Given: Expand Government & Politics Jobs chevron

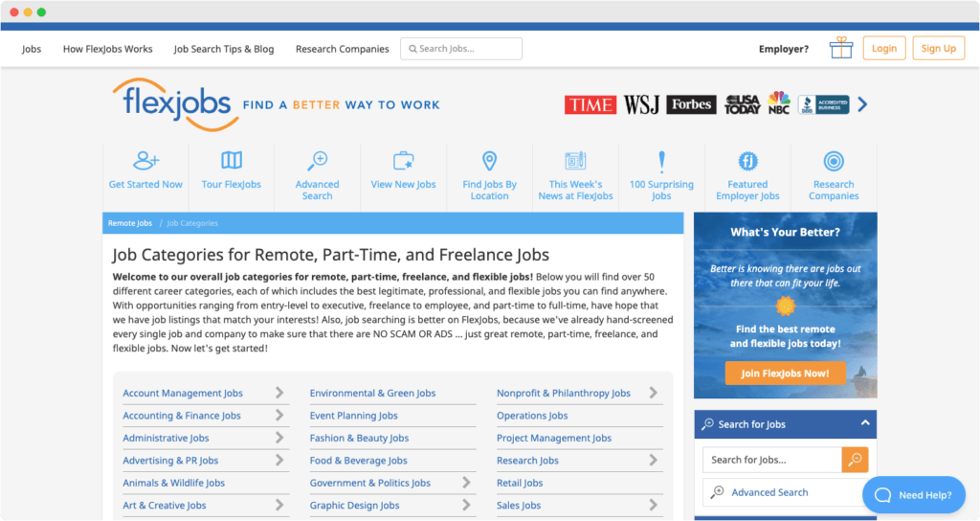Looking at the screenshot, I should pos(466,483).
